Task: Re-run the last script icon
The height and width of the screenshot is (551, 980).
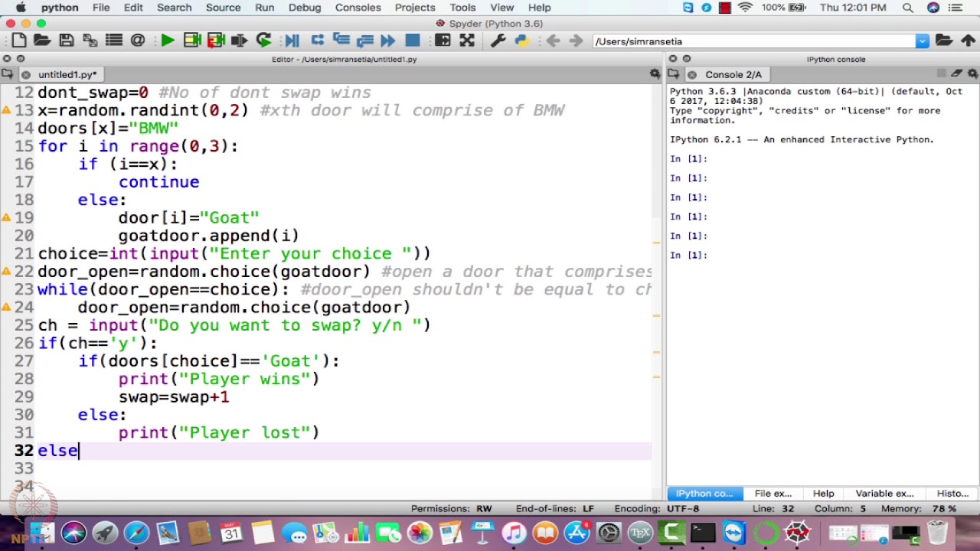Action: tap(263, 41)
